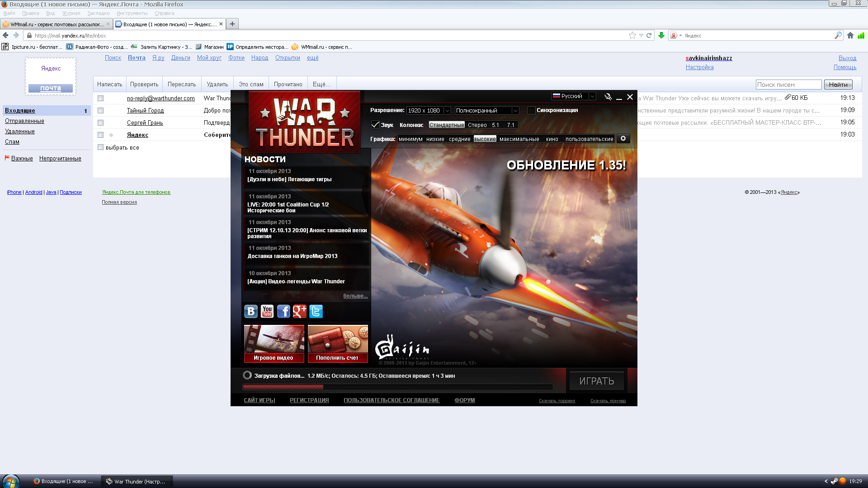Expand ещё services link in Yandex

(313, 57)
